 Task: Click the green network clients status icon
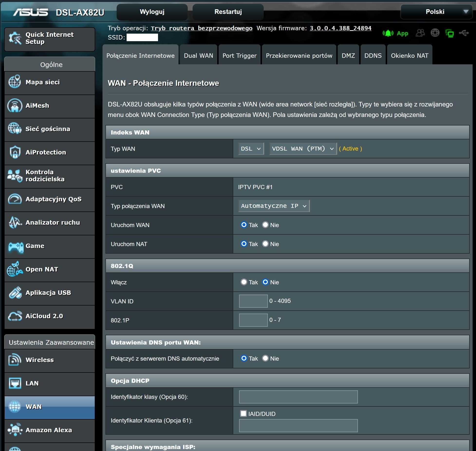click(x=449, y=33)
